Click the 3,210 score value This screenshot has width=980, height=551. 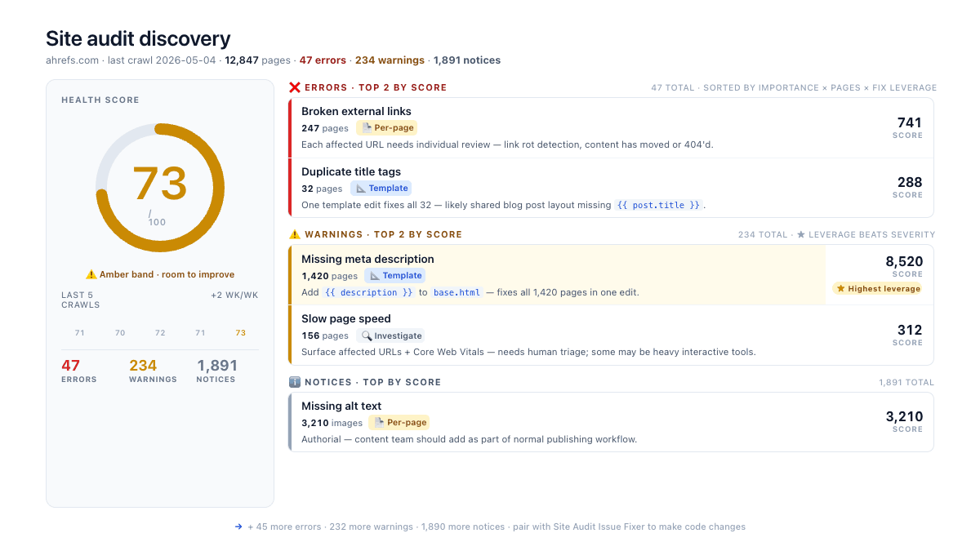coord(904,416)
